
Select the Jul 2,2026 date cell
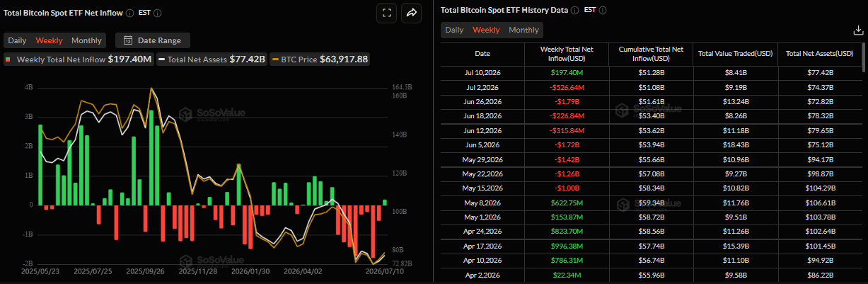[482, 87]
